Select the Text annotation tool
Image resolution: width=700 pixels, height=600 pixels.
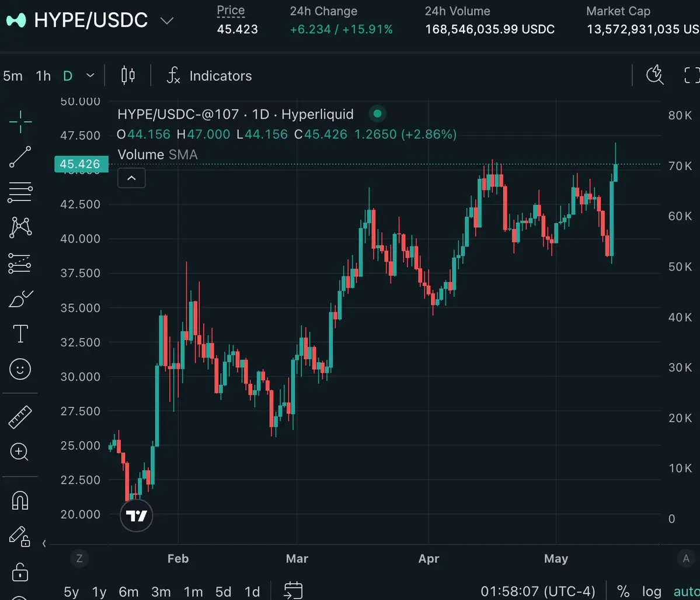[x=20, y=334]
